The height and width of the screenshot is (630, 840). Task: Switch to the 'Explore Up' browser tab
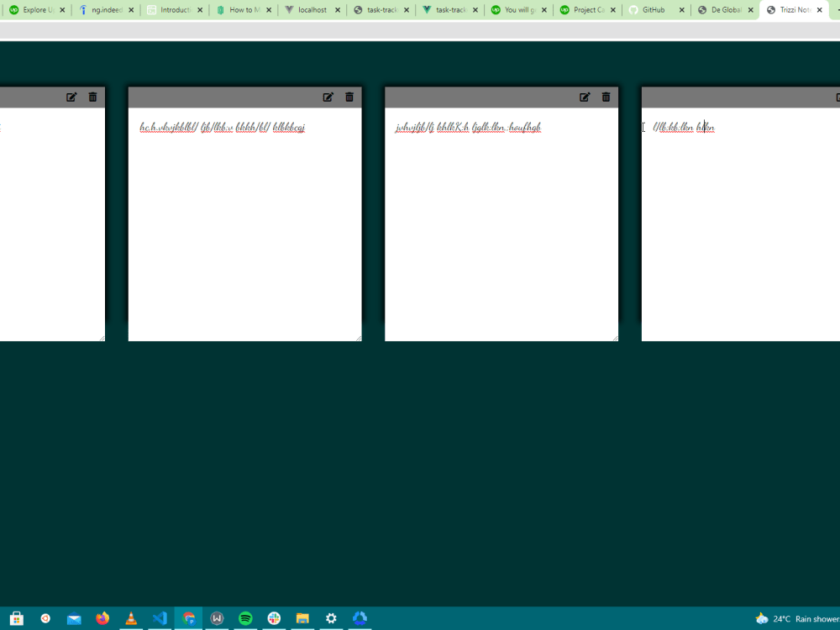click(x=38, y=9)
